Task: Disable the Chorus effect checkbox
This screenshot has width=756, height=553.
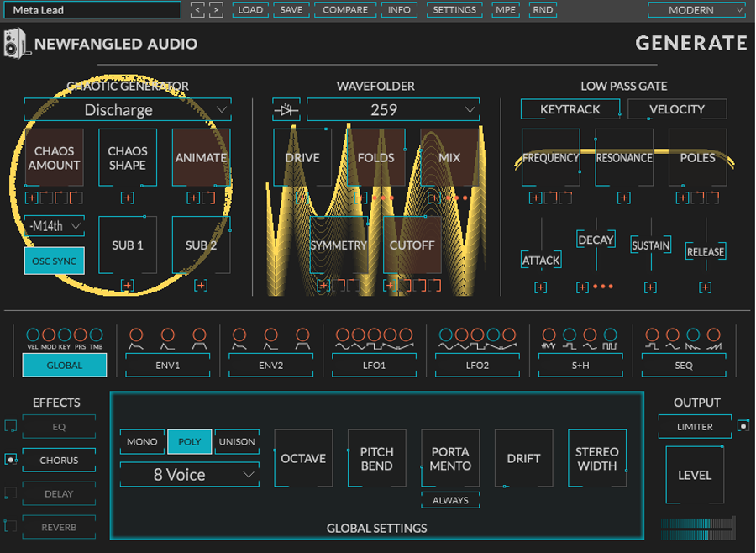Action: (x=11, y=460)
